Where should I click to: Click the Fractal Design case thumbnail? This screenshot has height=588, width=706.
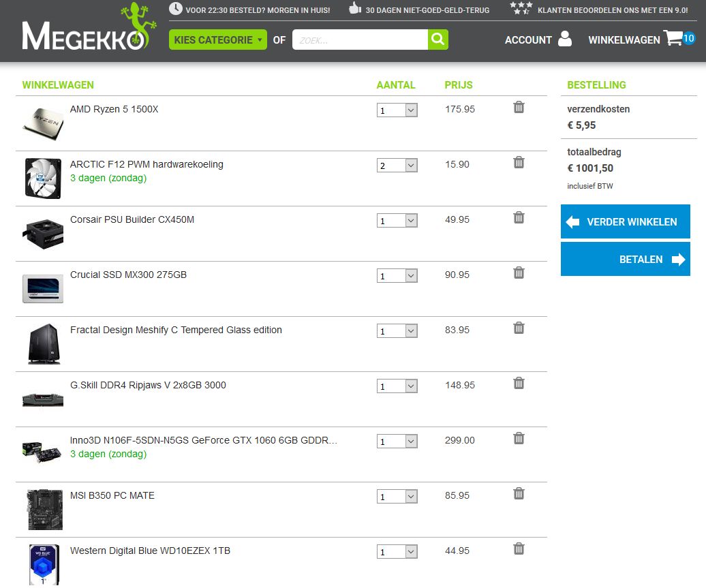coord(44,344)
